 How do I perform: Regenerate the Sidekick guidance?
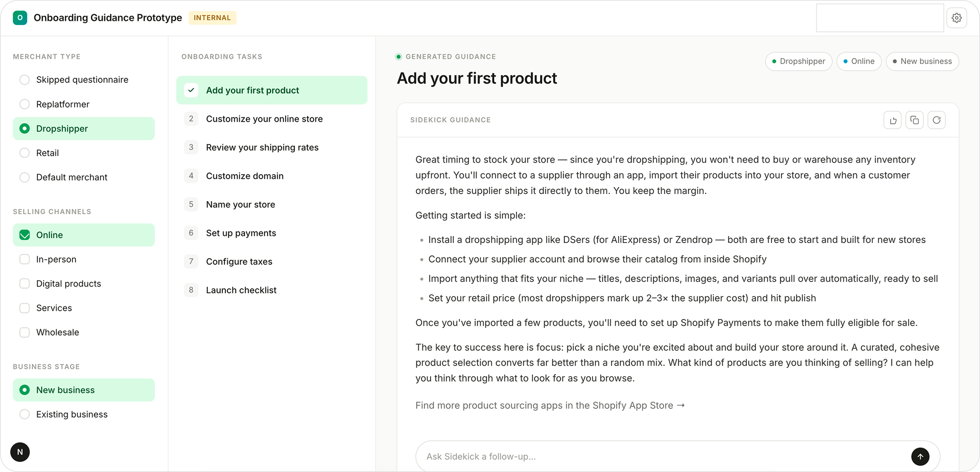(936, 120)
